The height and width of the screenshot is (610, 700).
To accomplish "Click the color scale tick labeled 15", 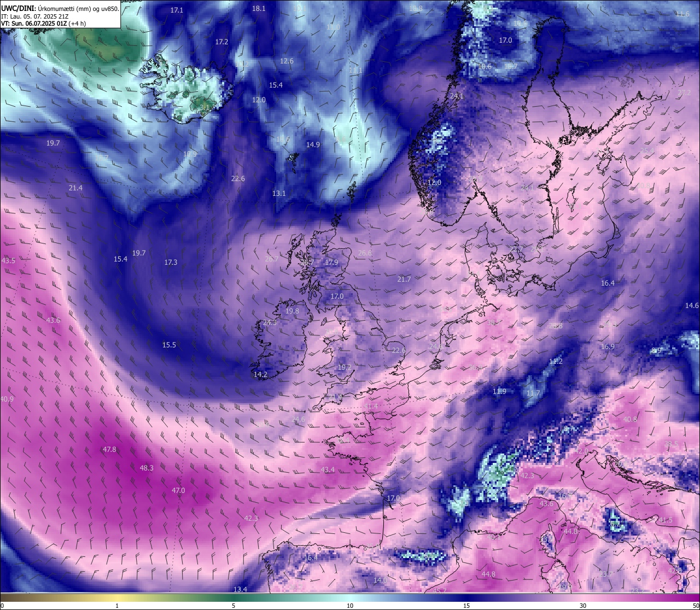I will (x=466, y=606).
